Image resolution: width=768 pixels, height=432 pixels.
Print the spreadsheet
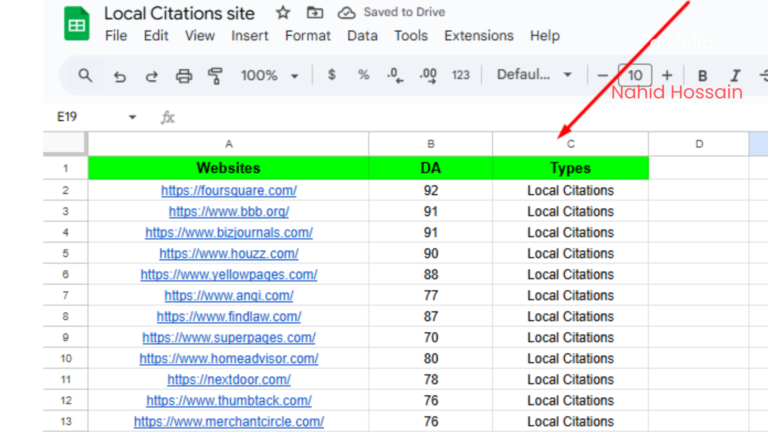pyautogui.click(x=184, y=76)
